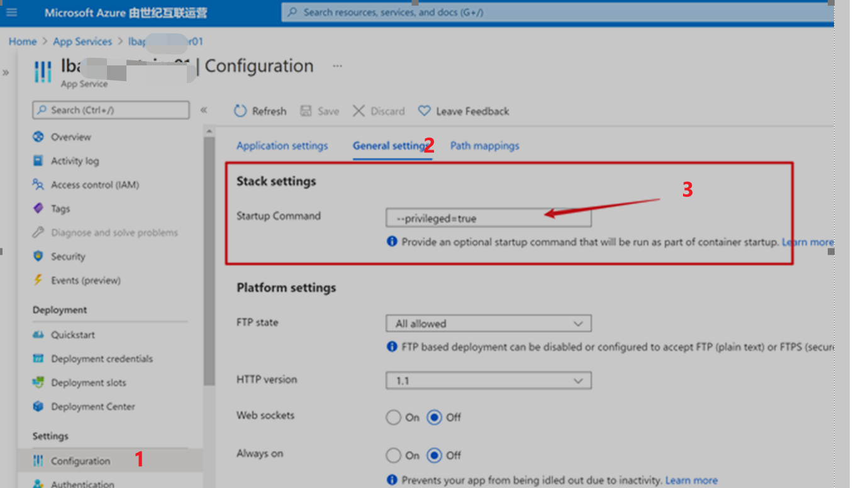Collapse the left sidebar menu chevron
The height and width of the screenshot is (488, 868).
(204, 110)
